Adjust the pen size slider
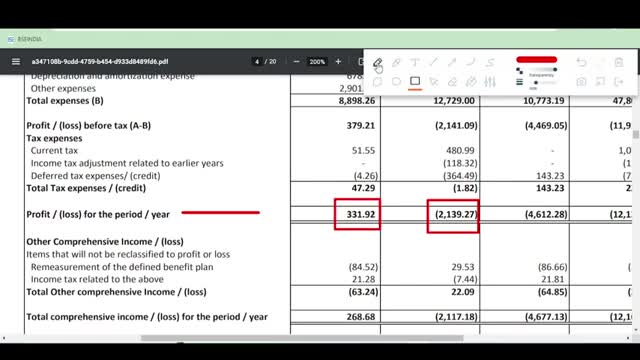640x360 pixels. pyautogui.click(x=543, y=82)
